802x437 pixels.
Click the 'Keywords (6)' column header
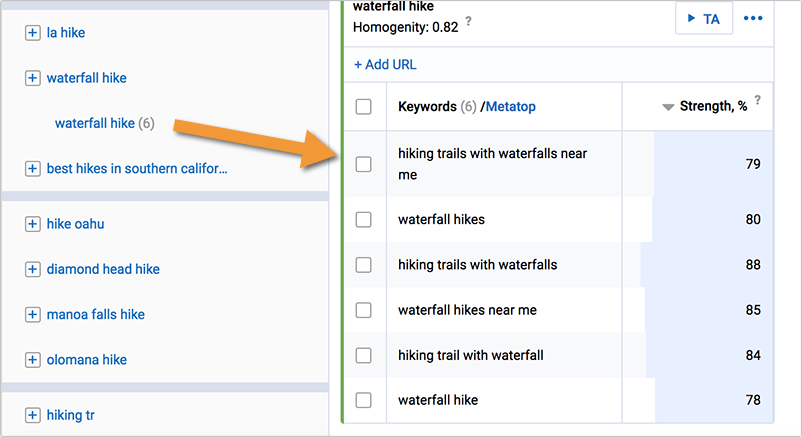click(437, 106)
